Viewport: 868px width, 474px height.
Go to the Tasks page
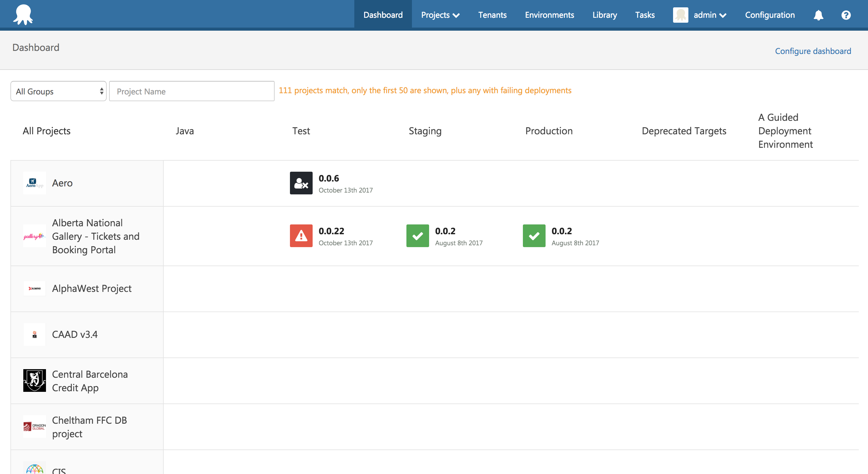point(645,15)
